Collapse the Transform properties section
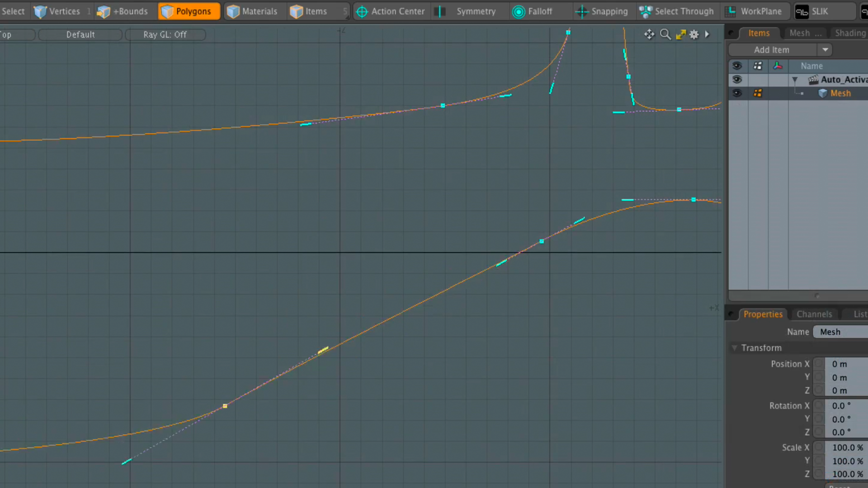The image size is (868, 488). (x=735, y=348)
